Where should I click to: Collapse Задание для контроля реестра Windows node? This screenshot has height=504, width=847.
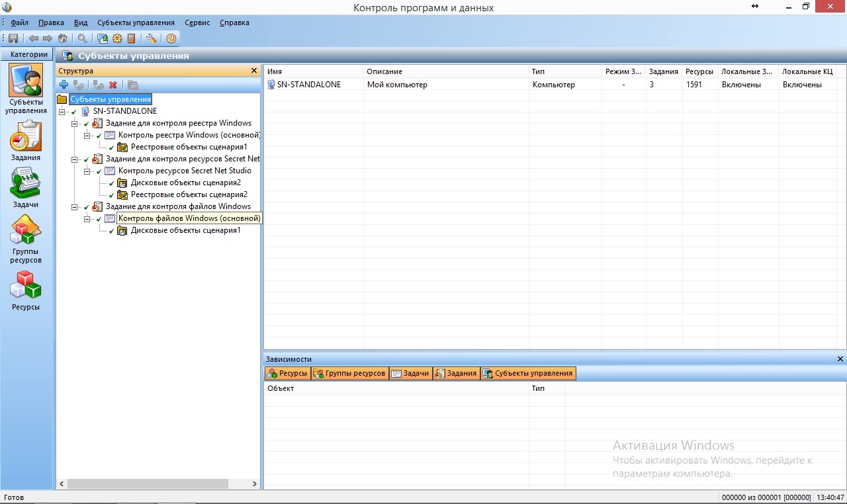[74, 124]
